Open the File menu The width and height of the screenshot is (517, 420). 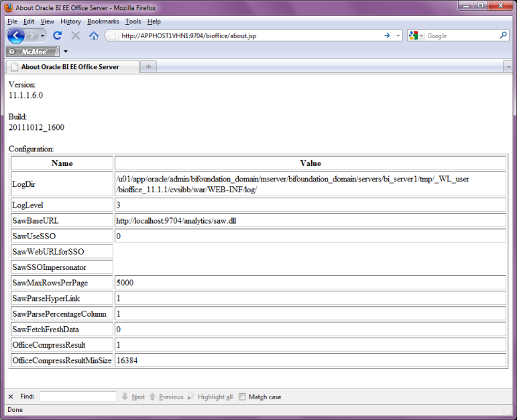pyautogui.click(x=12, y=21)
